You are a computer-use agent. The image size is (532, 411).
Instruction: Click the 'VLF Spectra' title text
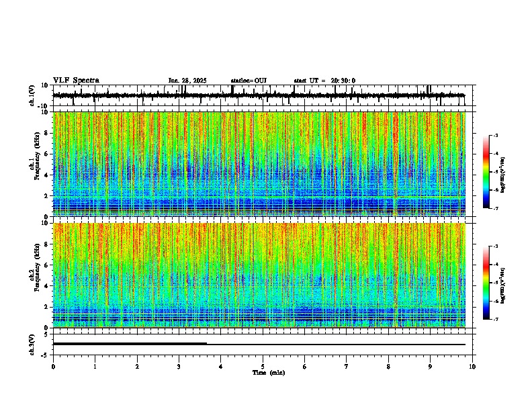[76, 81]
